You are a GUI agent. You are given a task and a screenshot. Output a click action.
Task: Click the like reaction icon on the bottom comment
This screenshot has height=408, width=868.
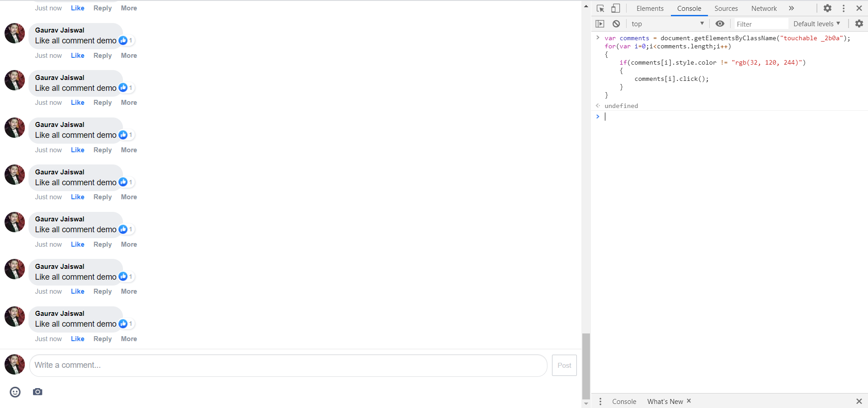[x=123, y=324]
